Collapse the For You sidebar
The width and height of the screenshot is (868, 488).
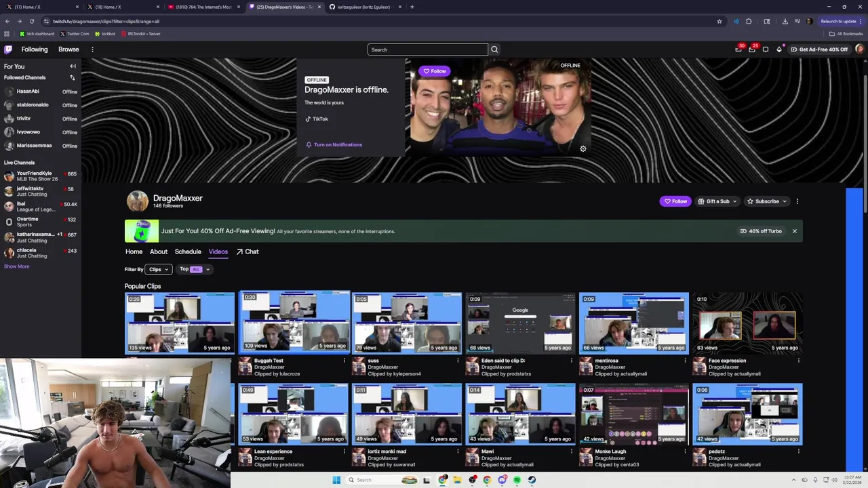click(73, 66)
